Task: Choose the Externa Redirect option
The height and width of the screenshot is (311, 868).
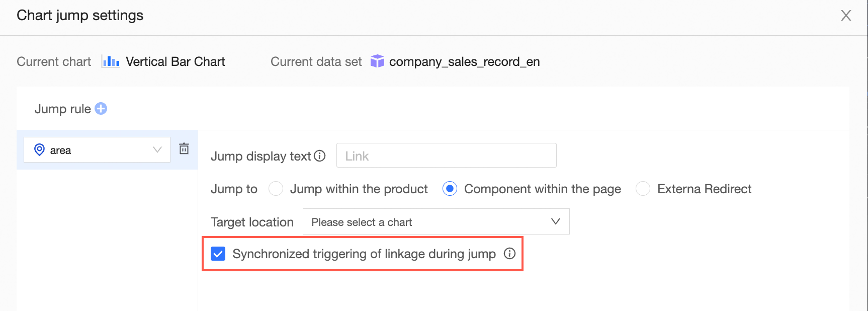Action: click(x=643, y=189)
